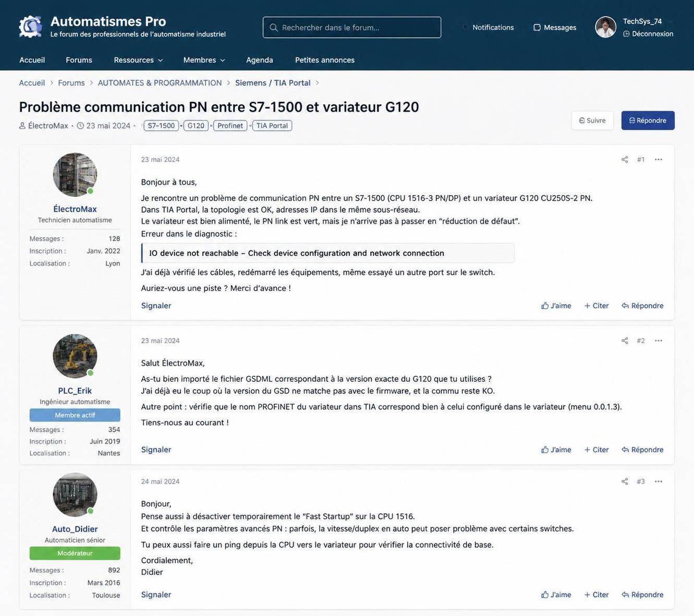Open Forums in the navigation bar
694x616 pixels.
coord(79,60)
